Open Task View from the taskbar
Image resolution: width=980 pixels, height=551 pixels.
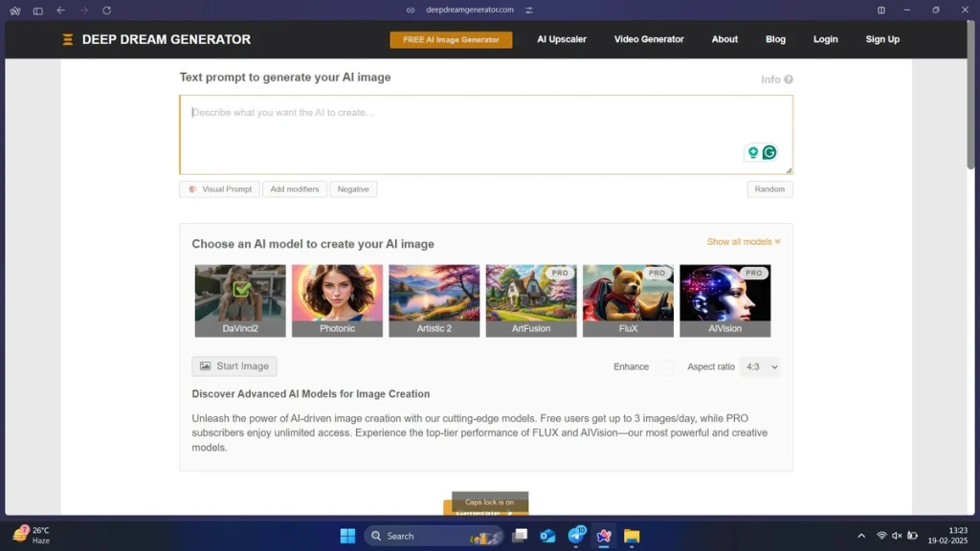click(520, 536)
